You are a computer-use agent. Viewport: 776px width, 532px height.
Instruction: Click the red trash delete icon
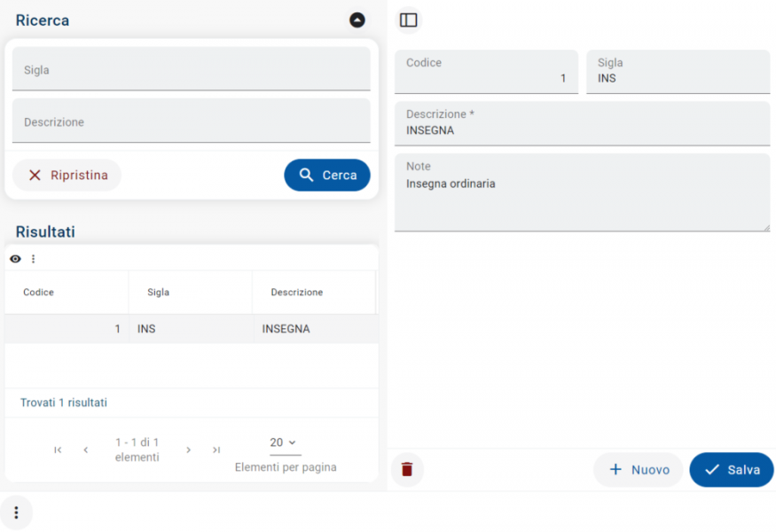pyautogui.click(x=407, y=470)
